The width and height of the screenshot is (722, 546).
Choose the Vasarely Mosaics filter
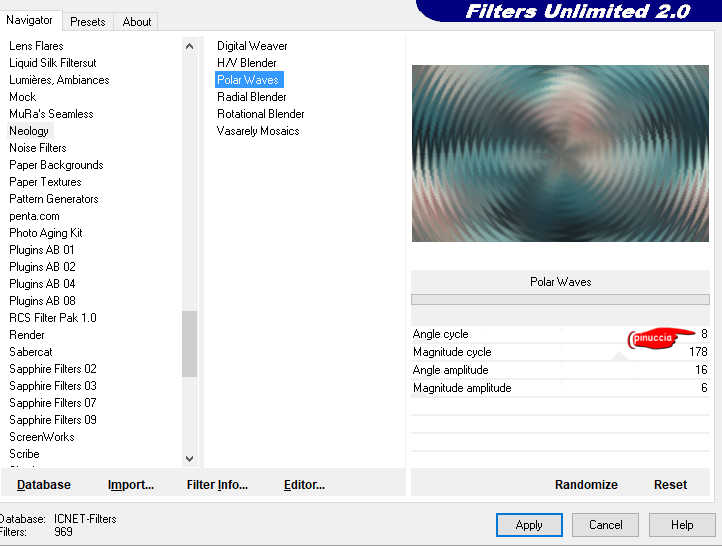click(258, 131)
